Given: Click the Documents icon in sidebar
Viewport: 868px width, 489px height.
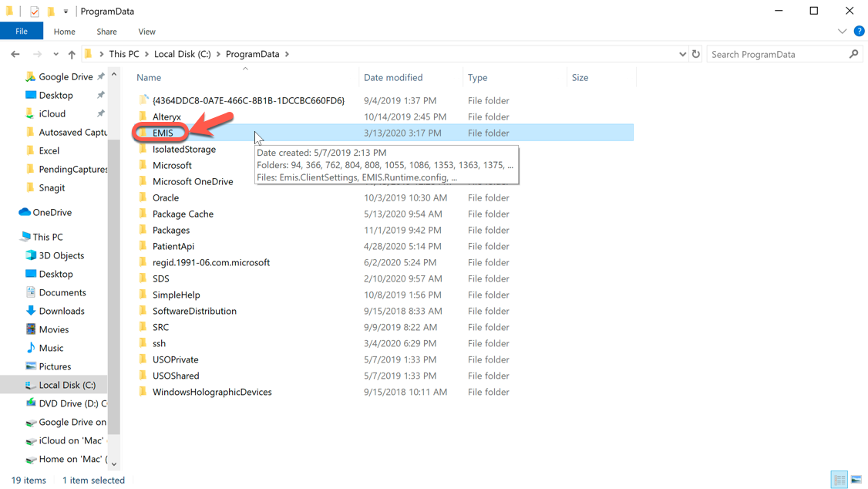Looking at the screenshot, I should coord(30,292).
